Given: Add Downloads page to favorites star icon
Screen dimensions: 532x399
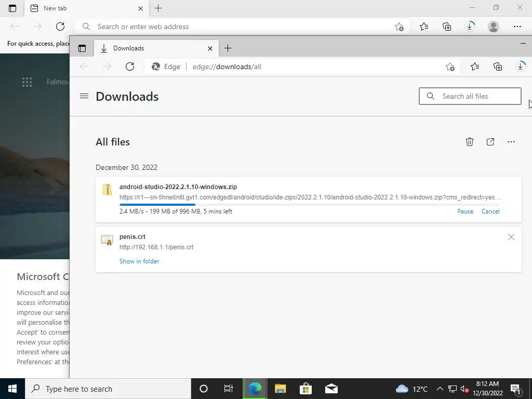Looking at the screenshot, I should coord(450,66).
